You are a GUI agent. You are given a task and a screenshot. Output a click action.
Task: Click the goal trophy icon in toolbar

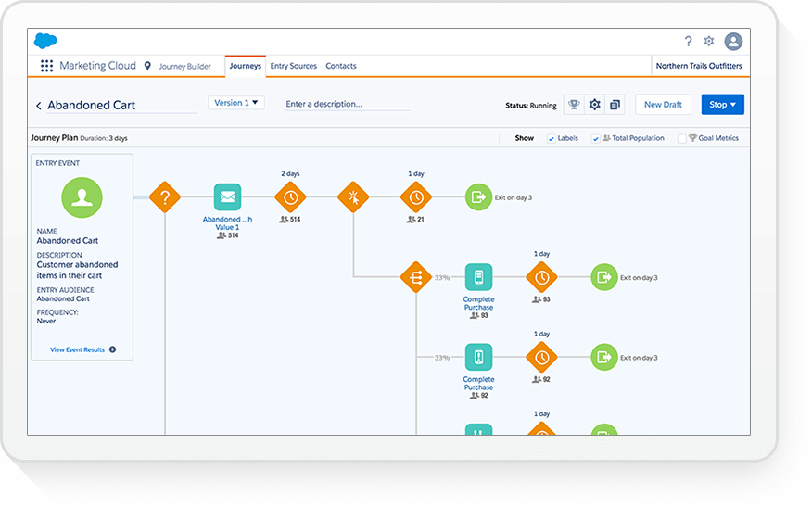click(574, 105)
